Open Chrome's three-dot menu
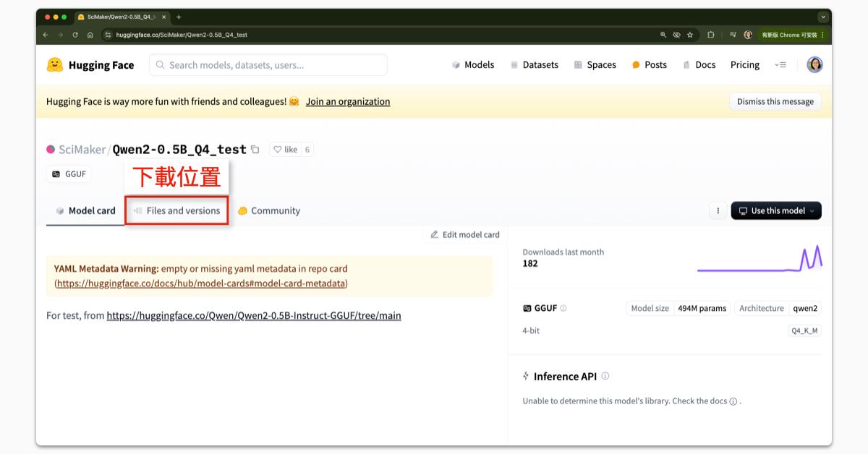This screenshot has width=868, height=454. point(822,35)
